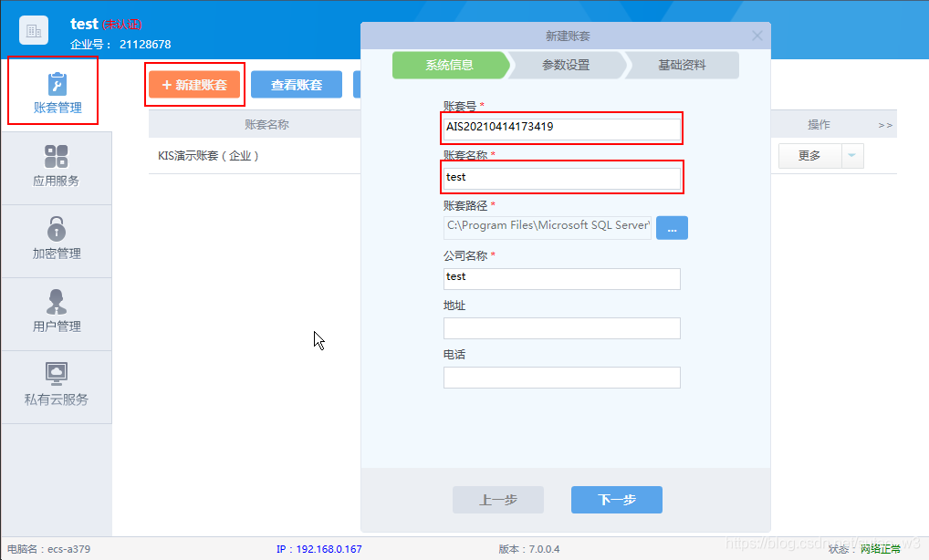Image resolution: width=929 pixels, height=560 pixels.
Task: Click the 网络正常 status indicator
Action: (x=881, y=549)
